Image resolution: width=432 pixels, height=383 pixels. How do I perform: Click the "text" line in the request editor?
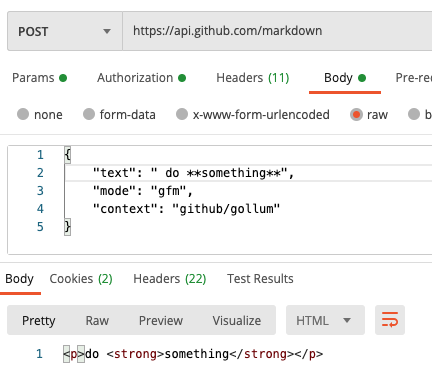click(193, 173)
